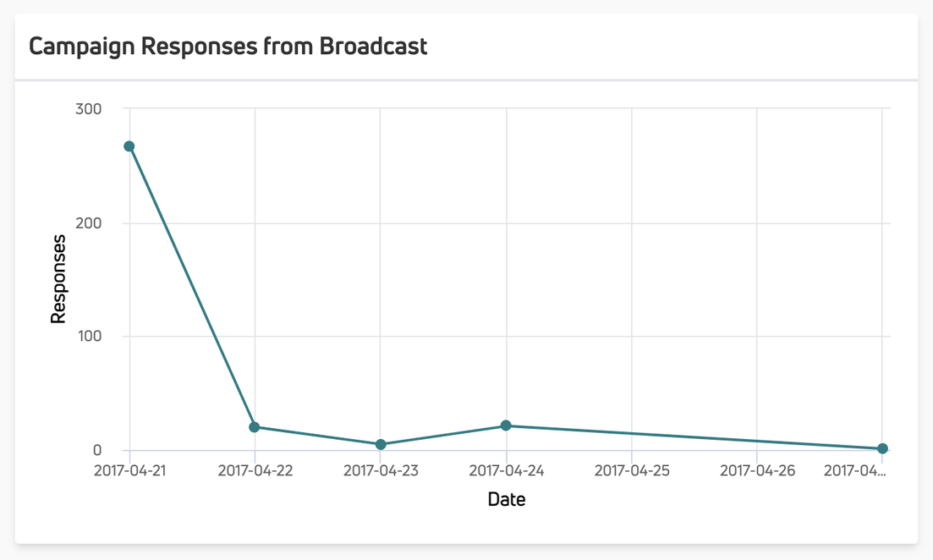Viewport: 933px width, 560px height.
Task: Click the 2017-04-23 date label
Action: 381,470
